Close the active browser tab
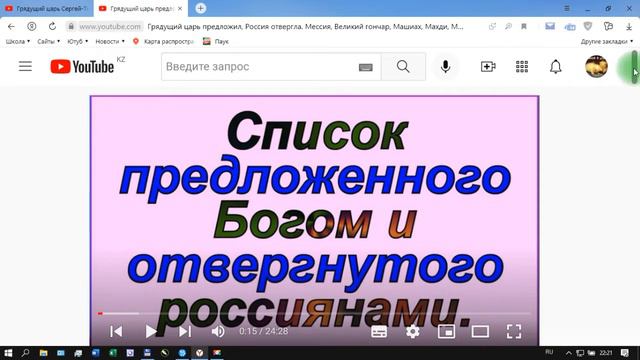 click(180, 8)
